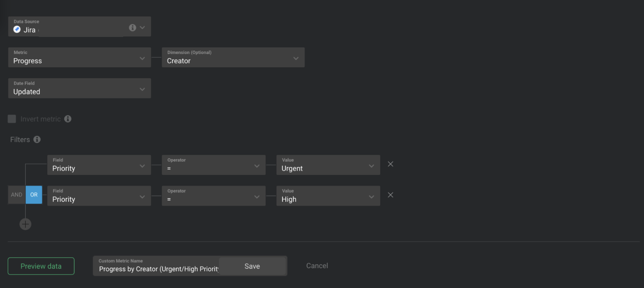The width and height of the screenshot is (644, 288).
Task: Save the custom metric
Action: coord(252,266)
